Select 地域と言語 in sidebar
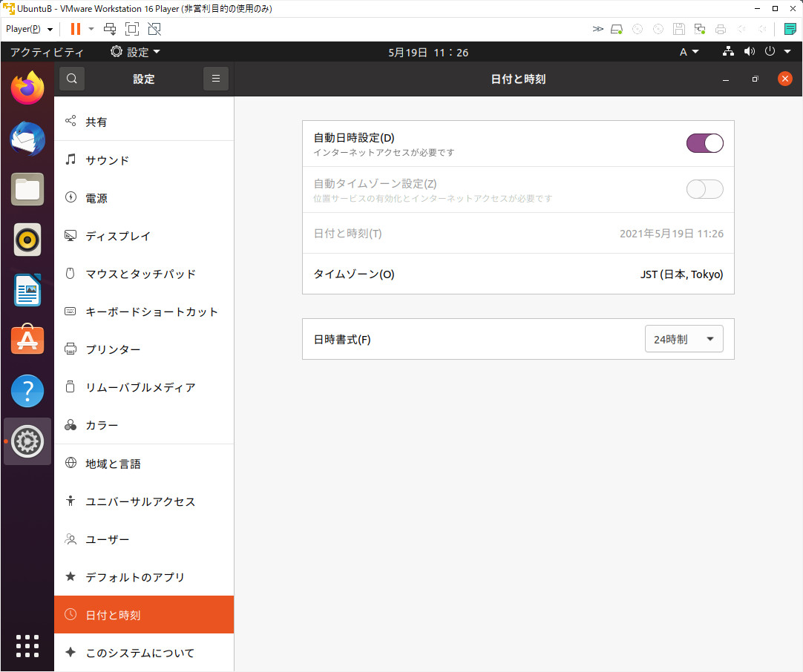 click(144, 464)
